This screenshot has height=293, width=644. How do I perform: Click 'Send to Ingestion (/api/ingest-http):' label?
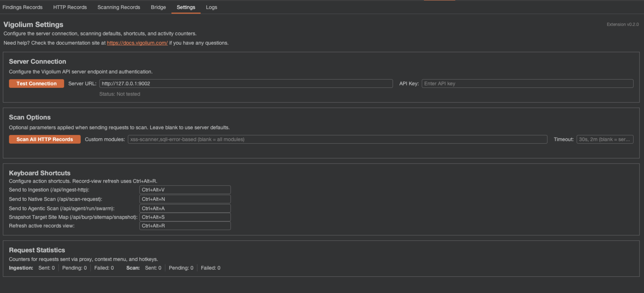(x=49, y=190)
